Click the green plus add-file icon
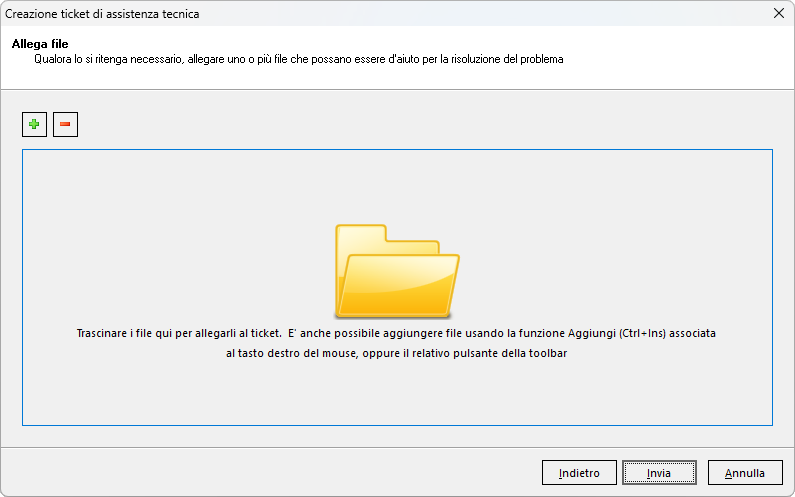795x497 pixels. [x=34, y=125]
